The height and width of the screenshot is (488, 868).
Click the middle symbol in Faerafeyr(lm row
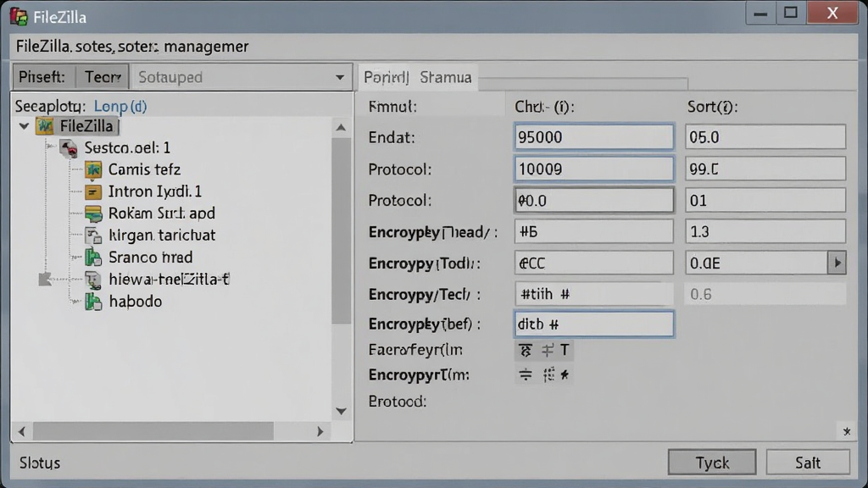[x=548, y=350]
